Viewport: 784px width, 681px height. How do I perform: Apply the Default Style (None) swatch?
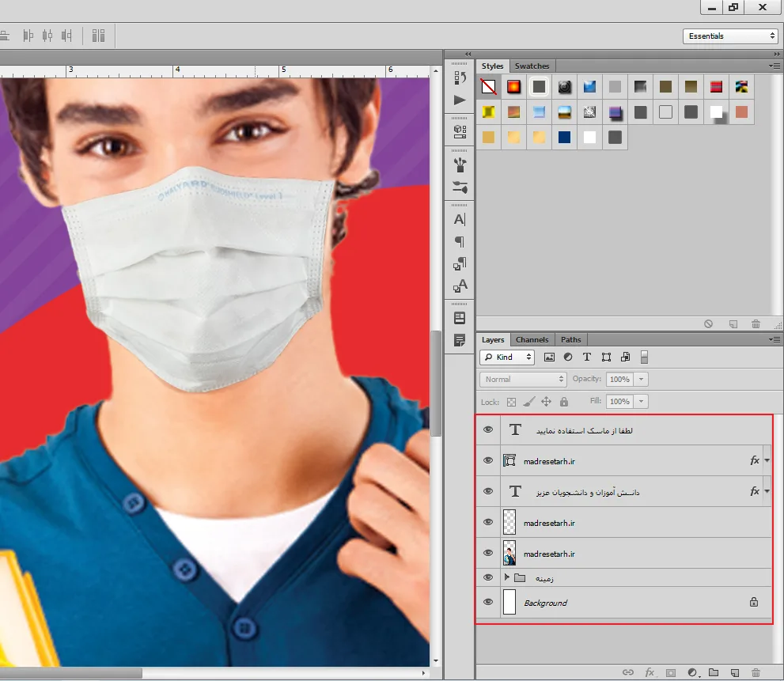488,87
